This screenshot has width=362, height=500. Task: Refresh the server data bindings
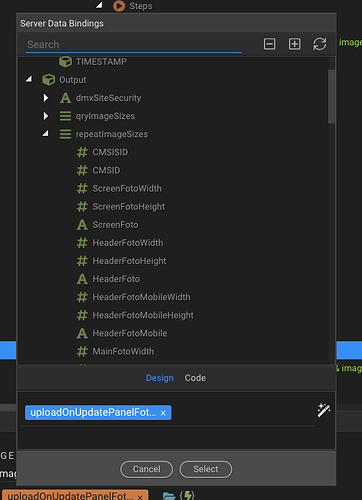[x=319, y=44]
